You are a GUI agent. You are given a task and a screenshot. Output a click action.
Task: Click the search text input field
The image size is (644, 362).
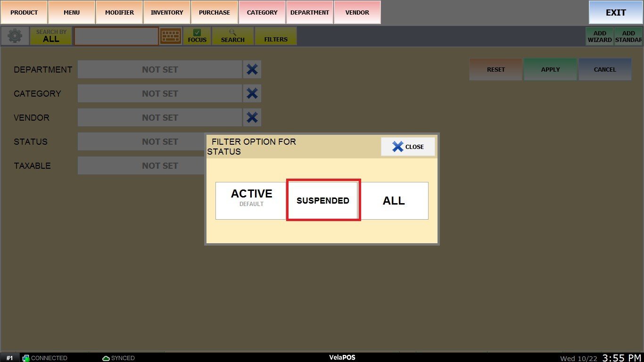pos(116,36)
